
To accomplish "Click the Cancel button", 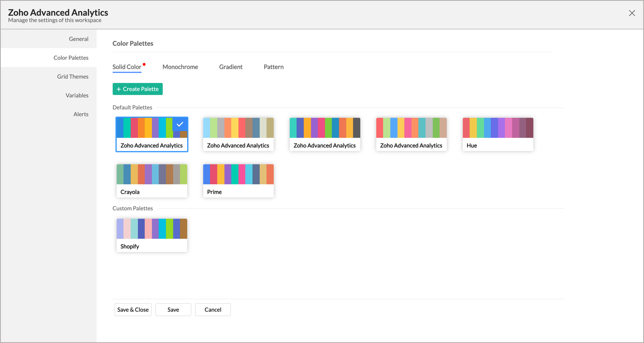I will click(x=213, y=310).
